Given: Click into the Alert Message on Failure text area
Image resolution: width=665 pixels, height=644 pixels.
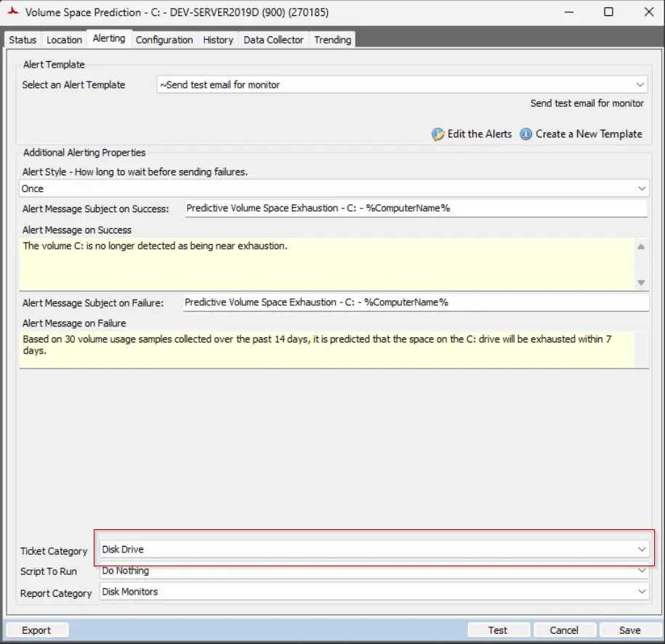Looking at the screenshot, I should pos(326,349).
